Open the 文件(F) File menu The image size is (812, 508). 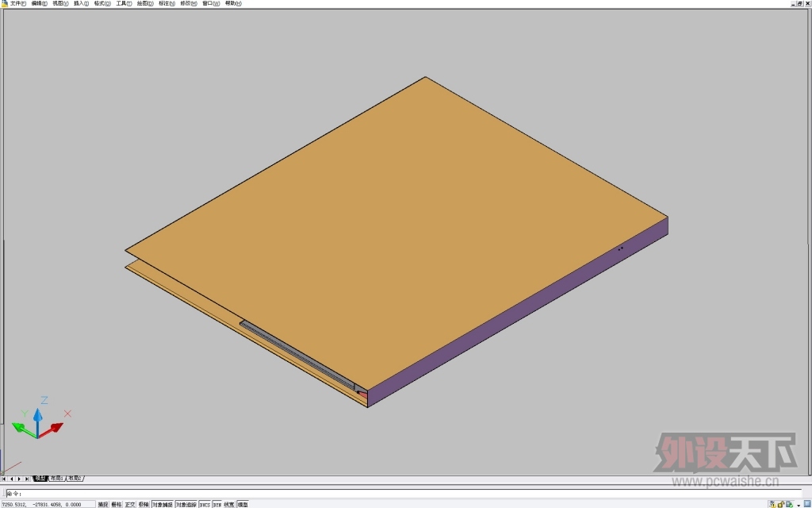(18, 3)
